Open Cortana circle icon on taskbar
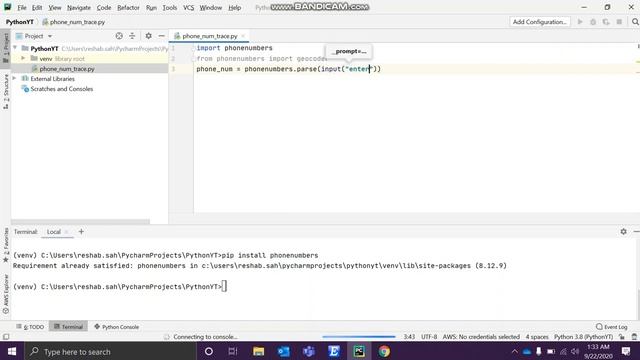The image size is (640, 360). pos(209,351)
